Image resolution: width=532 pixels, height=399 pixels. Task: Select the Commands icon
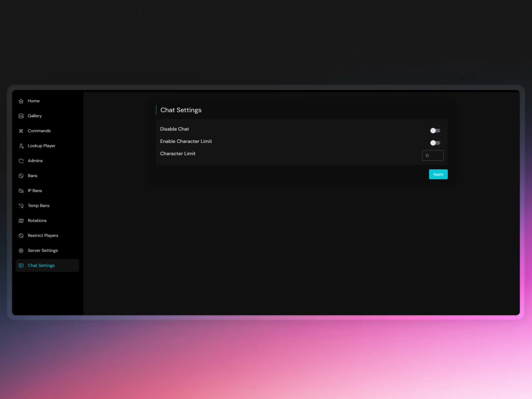point(21,131)
